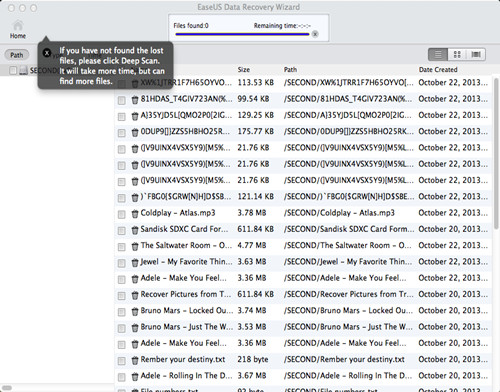The height and width of the screenshot is (392, 500).
Task: Select the Coldplay - Atlas.mp3 file name
Action: (x=178, y=213)
